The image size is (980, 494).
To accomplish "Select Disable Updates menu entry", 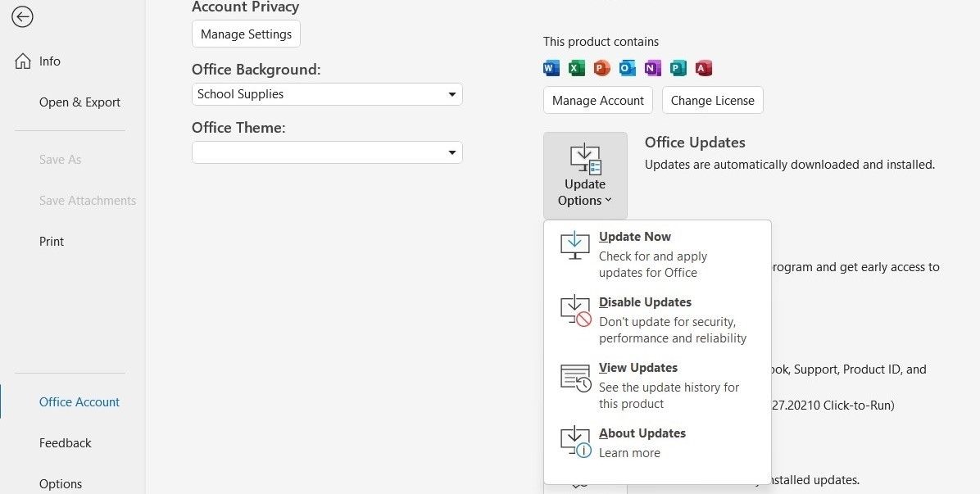I will (657, 320).
